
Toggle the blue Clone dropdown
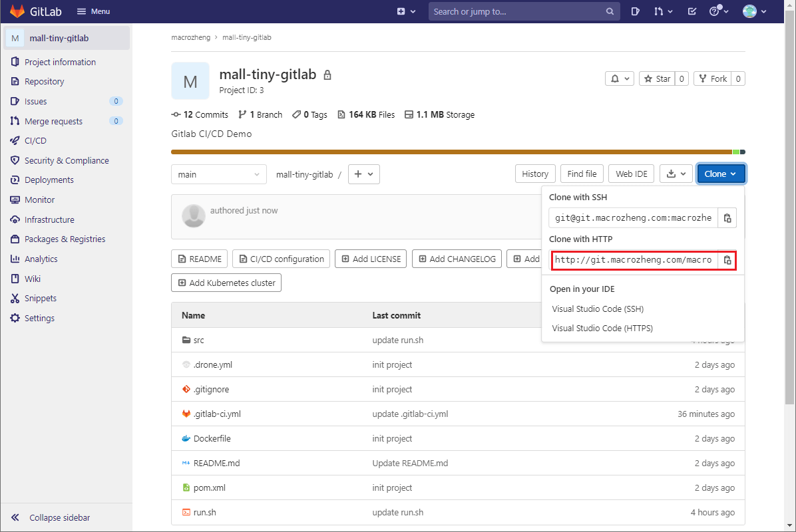click(x=721, y=174)
